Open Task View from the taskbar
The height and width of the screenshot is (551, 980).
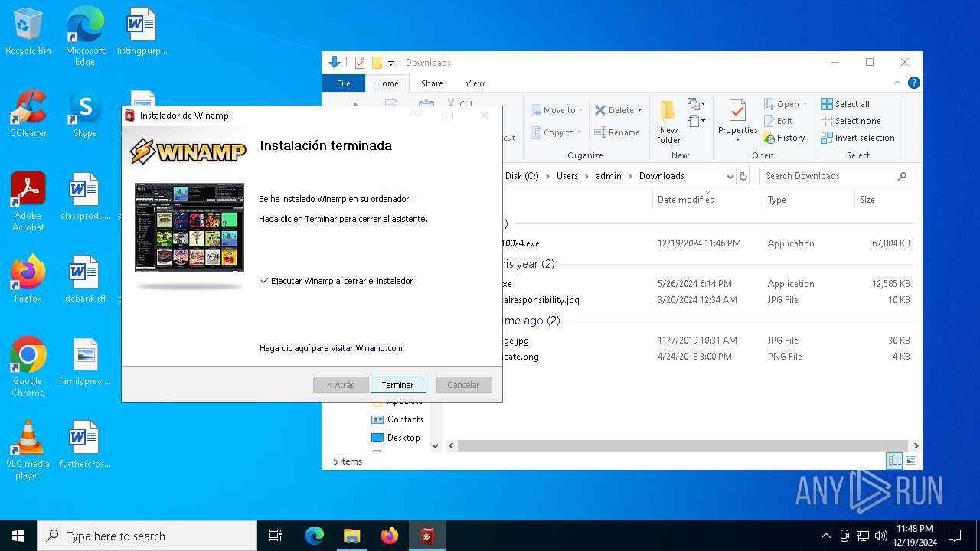[x=276, y=536]
